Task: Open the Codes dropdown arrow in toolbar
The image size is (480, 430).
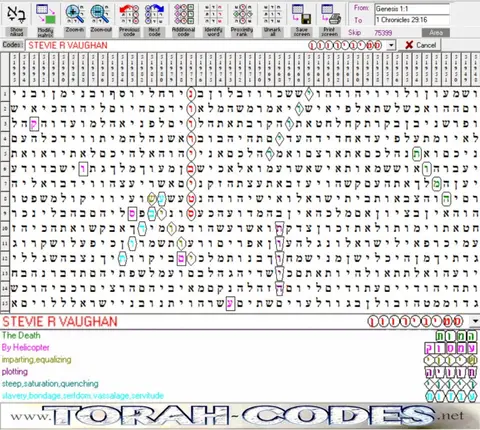Action: [x=392, y=45]
